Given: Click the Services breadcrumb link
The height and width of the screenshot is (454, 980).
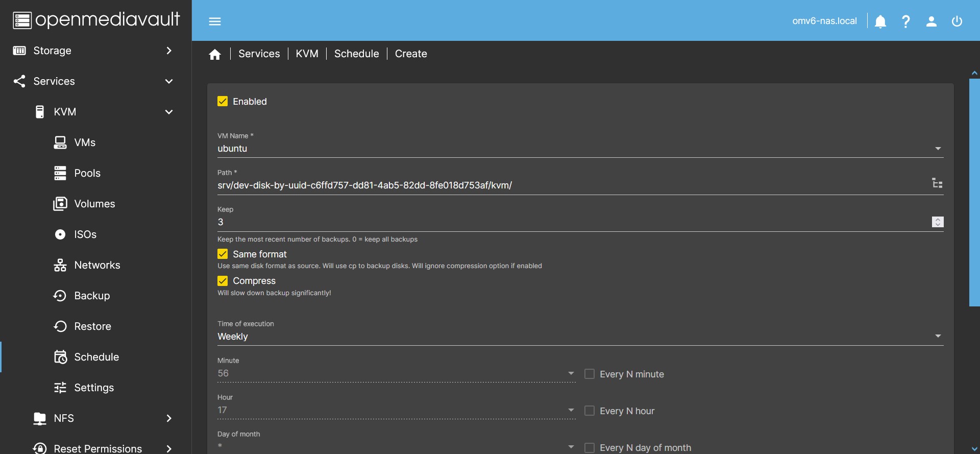Looking at the screenshot, I should 259,54.
